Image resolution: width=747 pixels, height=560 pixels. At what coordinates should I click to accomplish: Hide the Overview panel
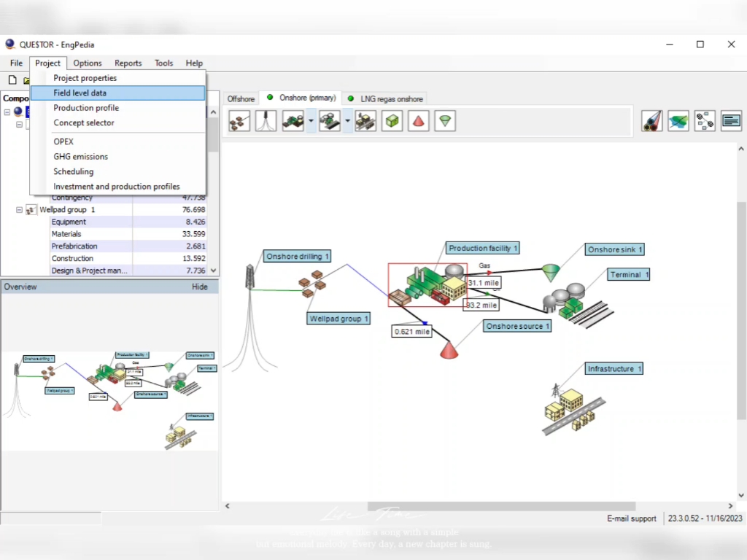tap(200, 287)
